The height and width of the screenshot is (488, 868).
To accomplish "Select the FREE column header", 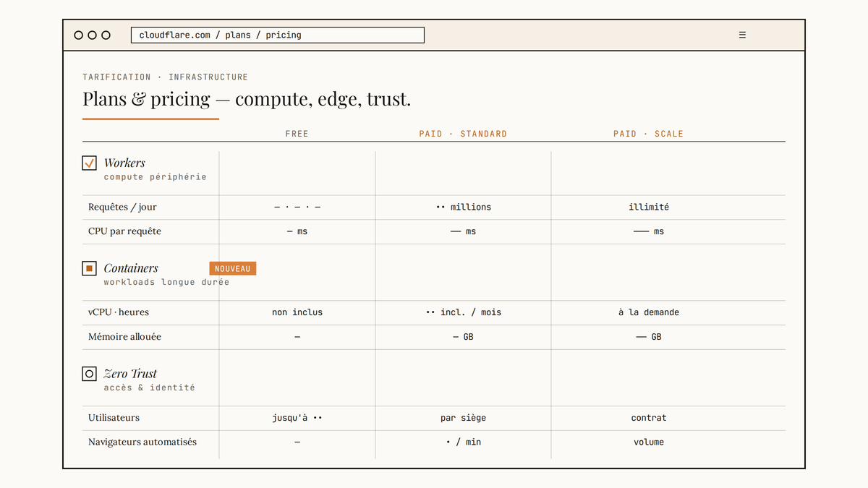I will (x=297, y=134).
